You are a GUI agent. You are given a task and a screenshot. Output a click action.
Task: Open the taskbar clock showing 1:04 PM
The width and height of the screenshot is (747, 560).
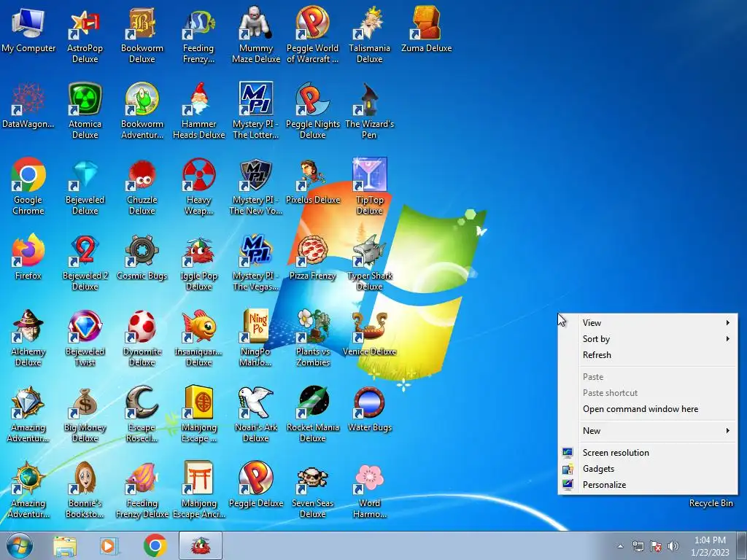coord(711,546)
